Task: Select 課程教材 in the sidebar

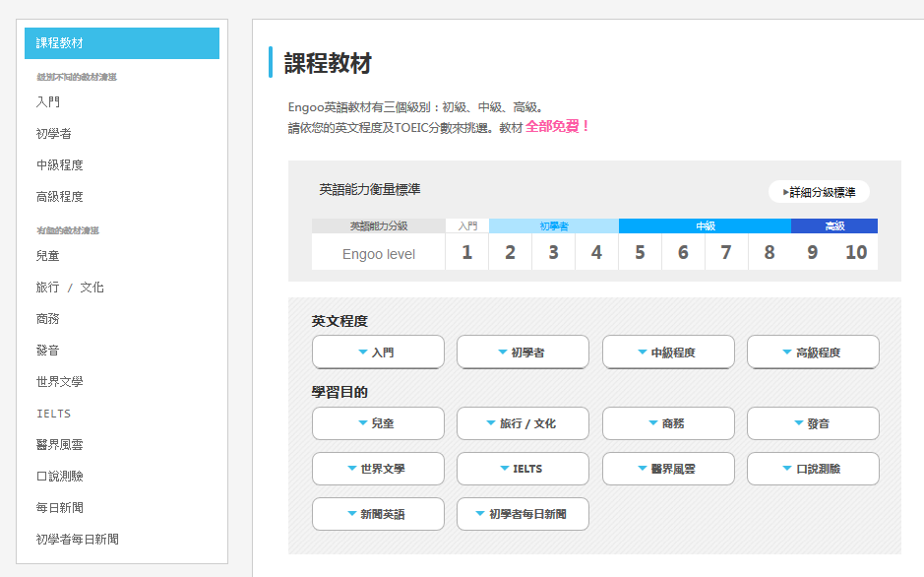Action: pyautogui.click(x=122, y=43)
